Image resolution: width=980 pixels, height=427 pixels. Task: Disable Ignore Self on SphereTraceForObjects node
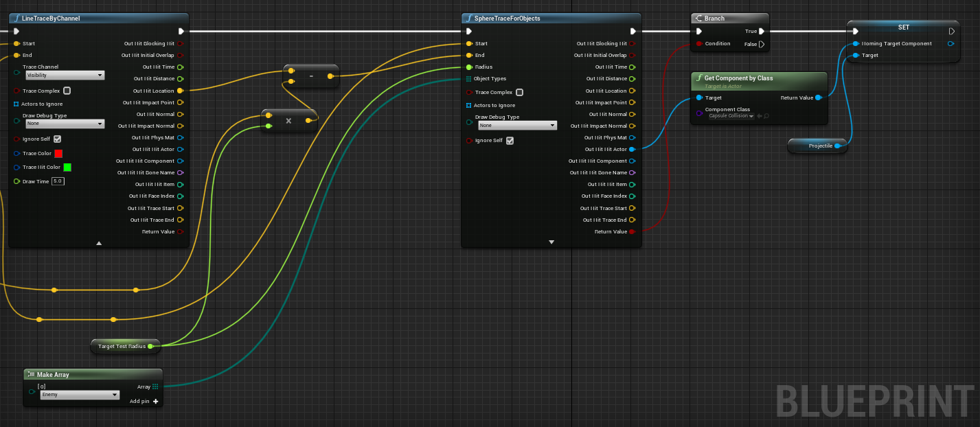point(510,141)
